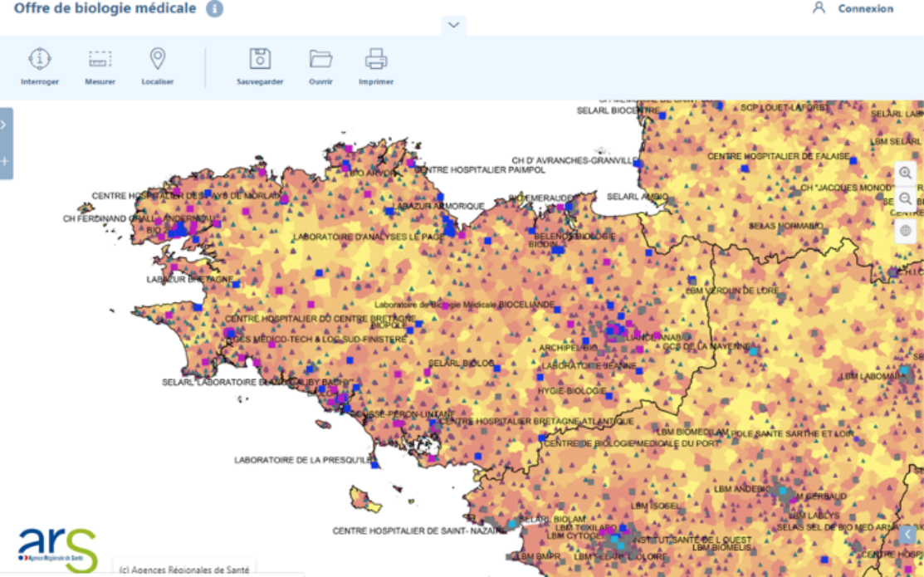Click the LBM BIOMELIS label
The width and height of the screenshot is (924, 577).
point(722,548)
